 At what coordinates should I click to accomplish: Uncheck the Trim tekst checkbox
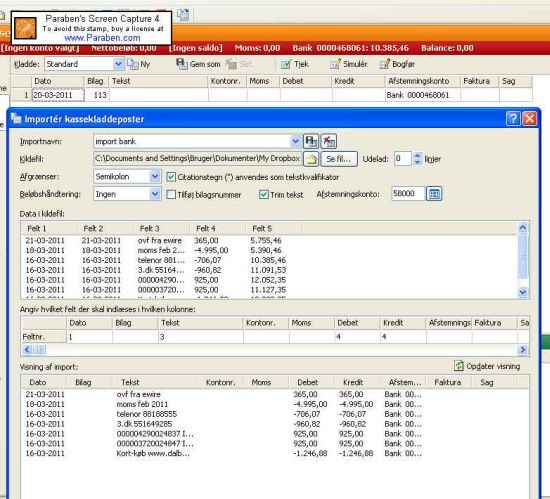click(x=263, y=194)
